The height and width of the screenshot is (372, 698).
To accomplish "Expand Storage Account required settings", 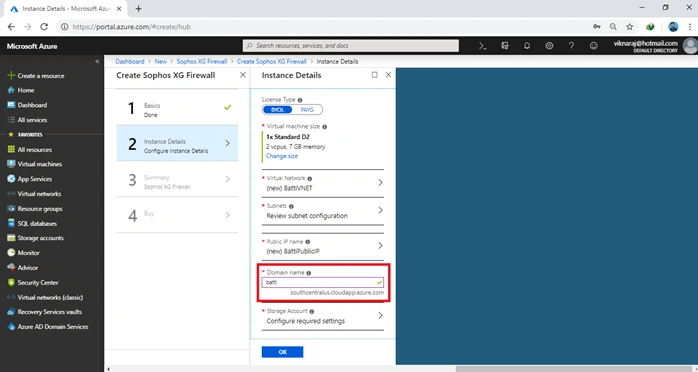I will click(323, 316).
